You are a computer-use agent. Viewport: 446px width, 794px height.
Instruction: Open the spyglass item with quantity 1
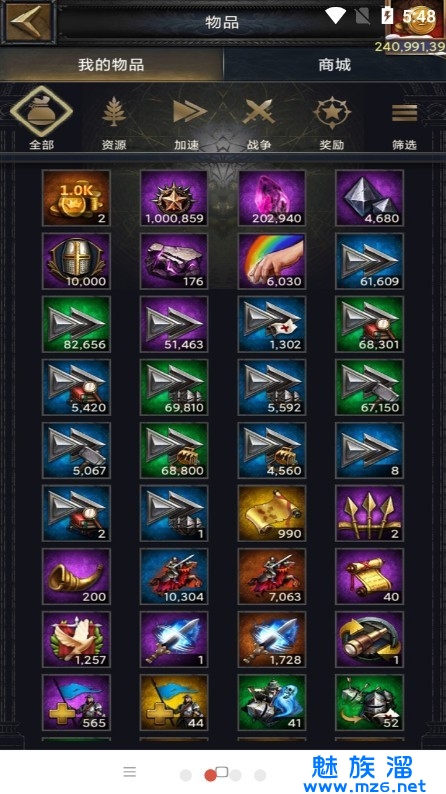pos(370,640)
